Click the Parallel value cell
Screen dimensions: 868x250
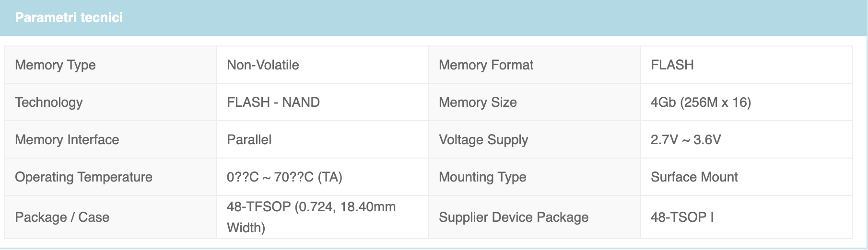coord(323,139)
